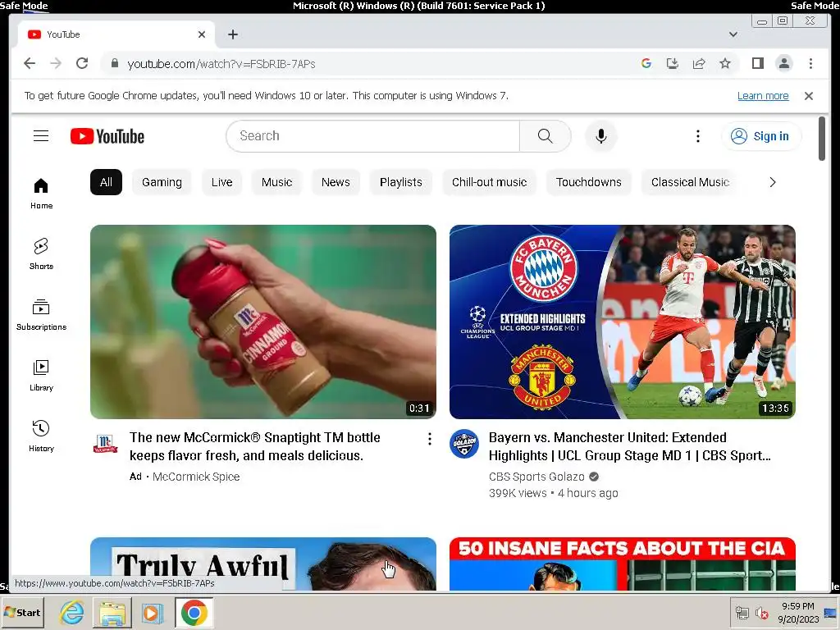Click the install/download icon in address bar
The height and width of the screenshot is (630, 840).
point(673,63)
